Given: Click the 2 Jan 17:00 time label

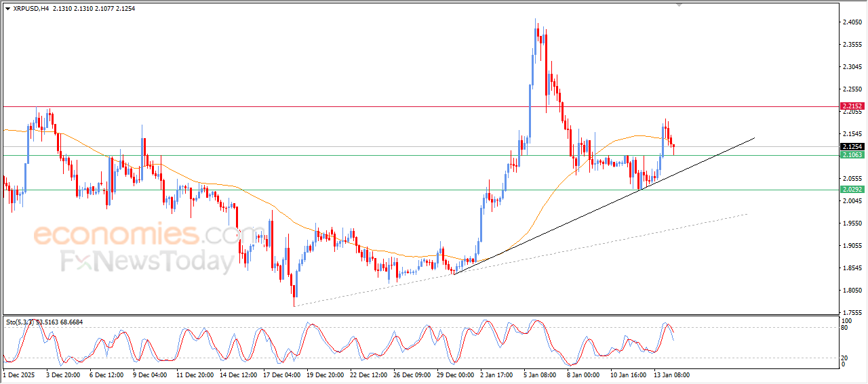Looking at the screenshot, I should click(496, 375).
